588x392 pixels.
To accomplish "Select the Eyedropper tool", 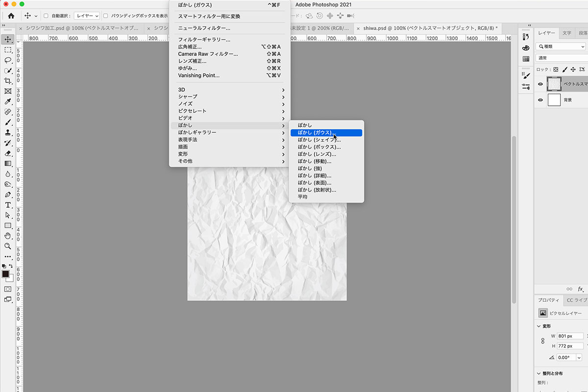I will (8, 101).
